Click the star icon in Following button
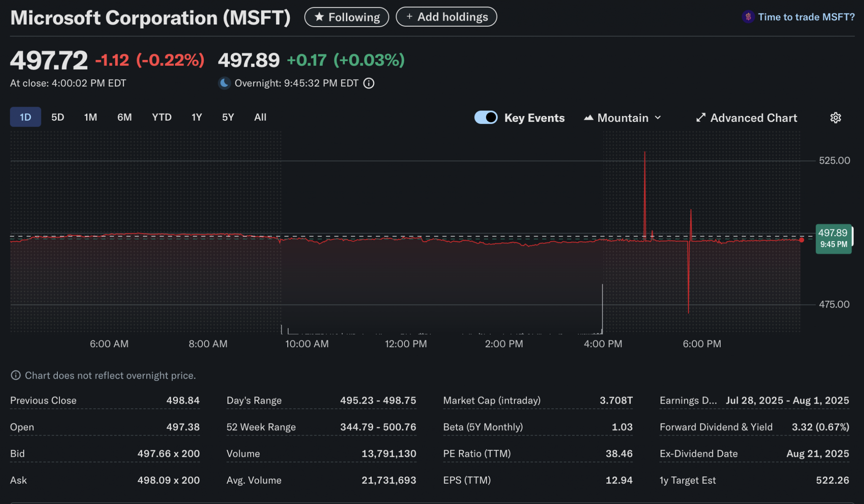The image size is (864, 504). 319,17
